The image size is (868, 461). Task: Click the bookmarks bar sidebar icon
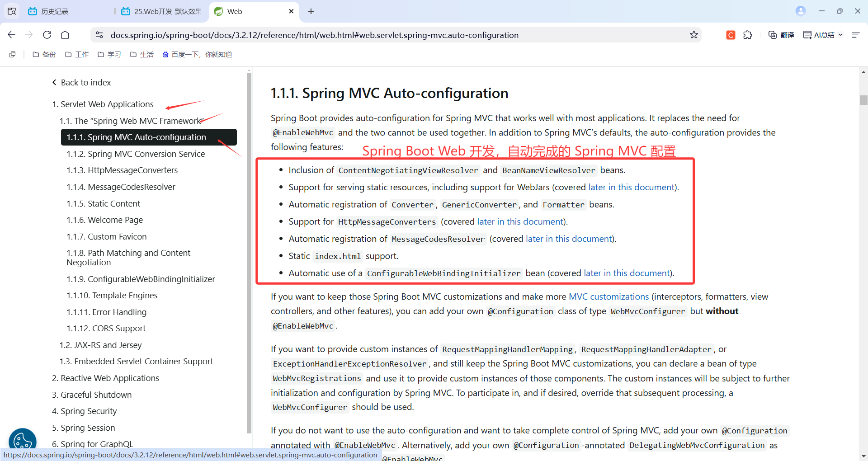[x=13, y=54]
